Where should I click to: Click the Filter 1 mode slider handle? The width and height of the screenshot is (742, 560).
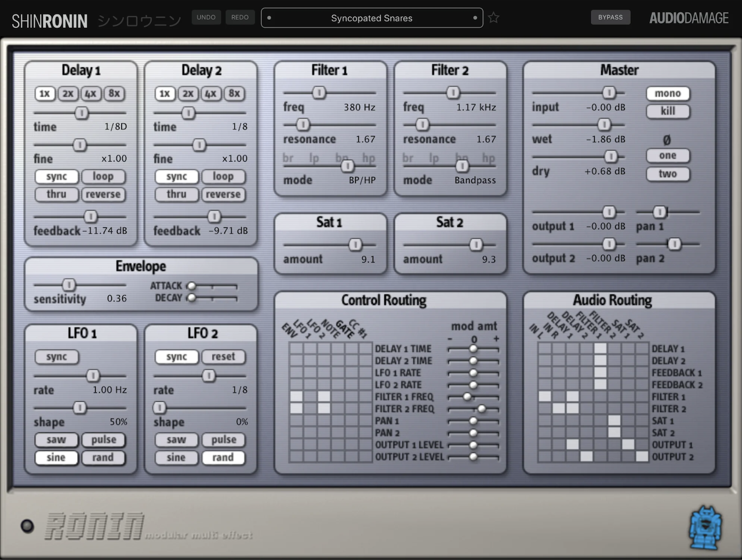[347, 166]
